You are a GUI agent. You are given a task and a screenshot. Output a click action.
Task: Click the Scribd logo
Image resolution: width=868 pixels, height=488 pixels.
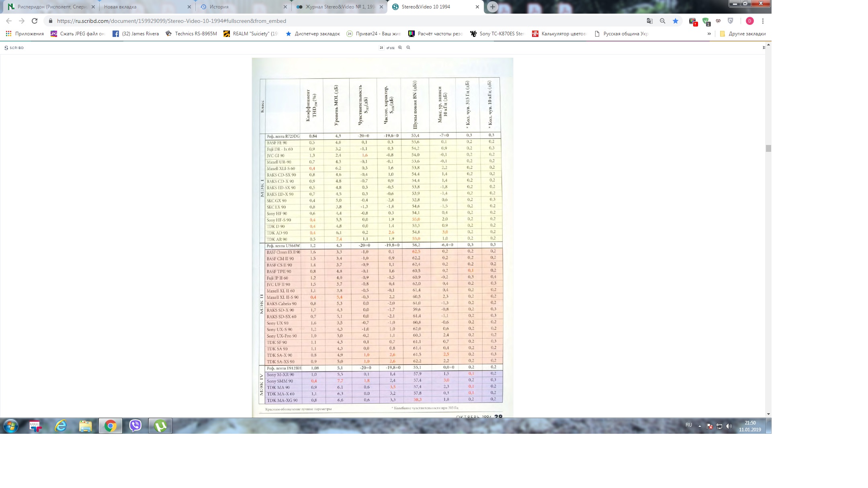click(x=14, y=48)
